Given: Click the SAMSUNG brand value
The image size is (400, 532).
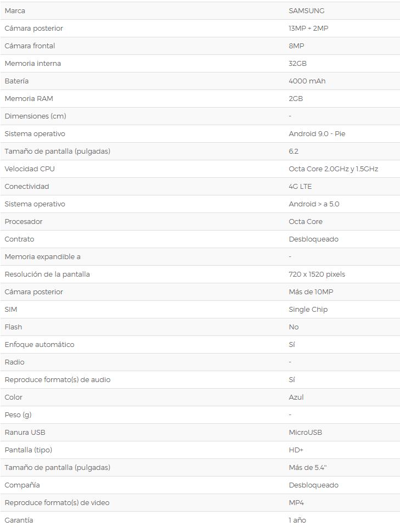Looking at the screenshot, I should [x=306, y=11].
